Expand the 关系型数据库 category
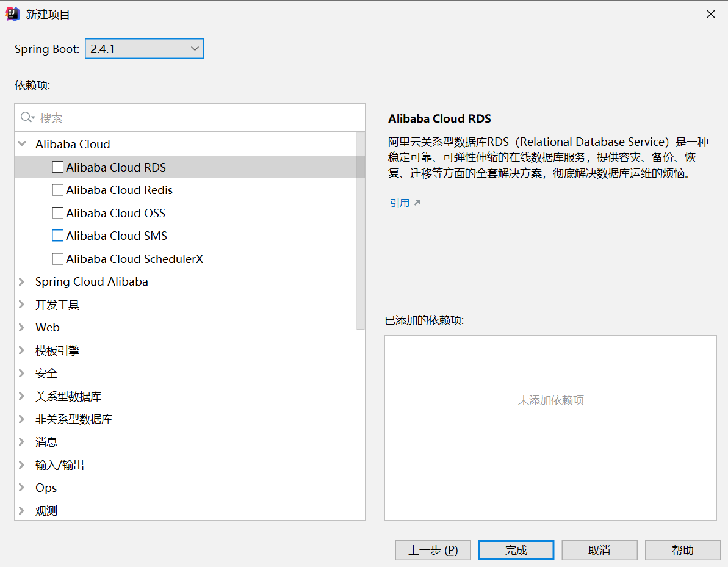The height and width of the screenshot is (567, 728). 22,396
